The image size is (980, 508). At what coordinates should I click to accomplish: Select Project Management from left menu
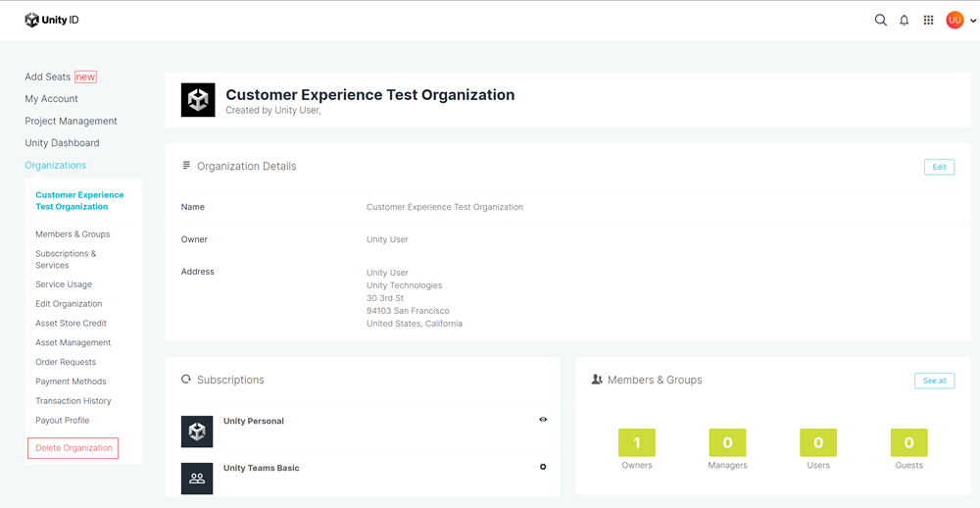[71, 121]
